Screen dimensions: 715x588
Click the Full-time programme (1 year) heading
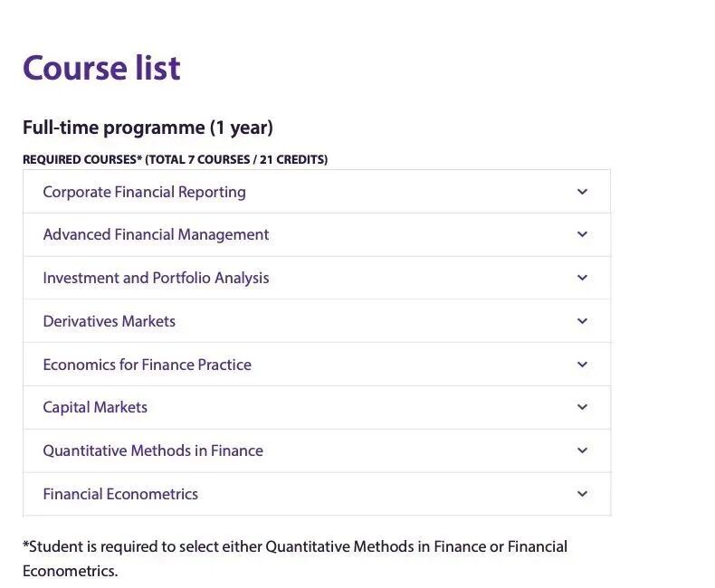(148, 128)
